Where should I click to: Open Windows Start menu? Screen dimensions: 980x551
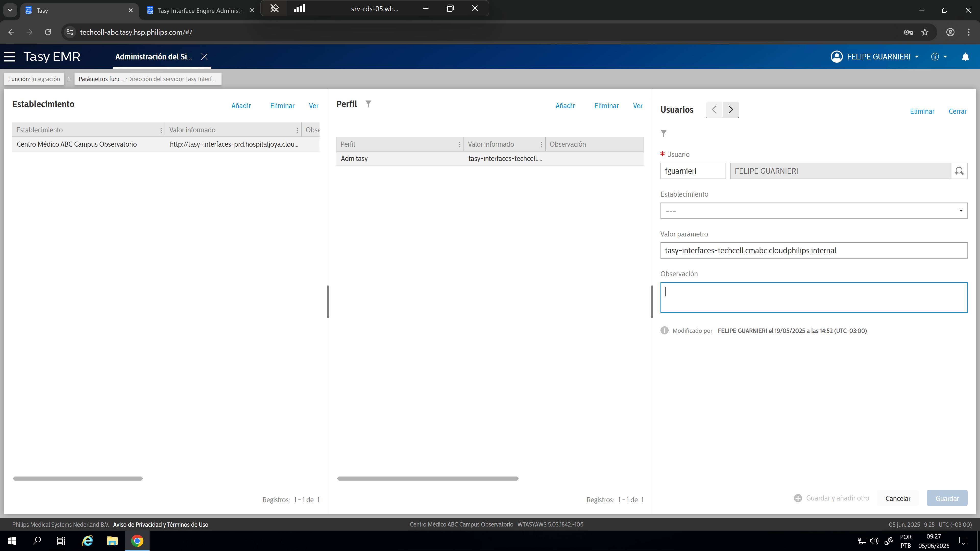click(x=12, y=541)
